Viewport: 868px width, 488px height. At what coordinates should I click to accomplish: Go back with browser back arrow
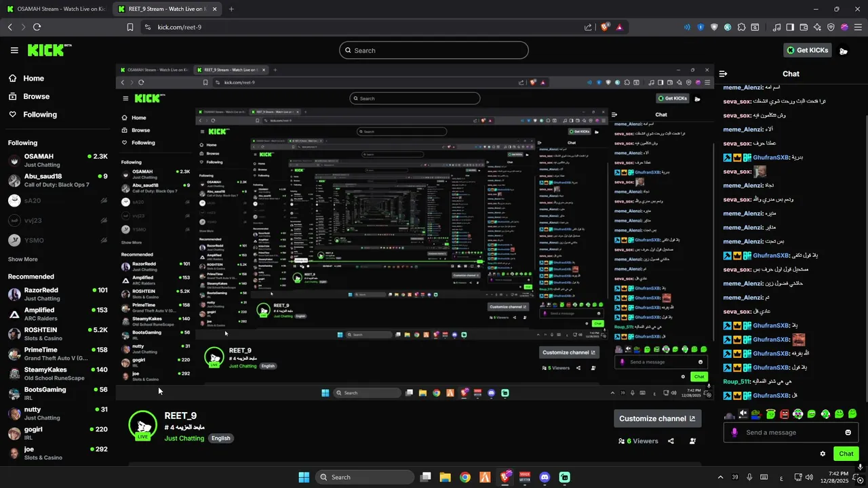point(9,27)
